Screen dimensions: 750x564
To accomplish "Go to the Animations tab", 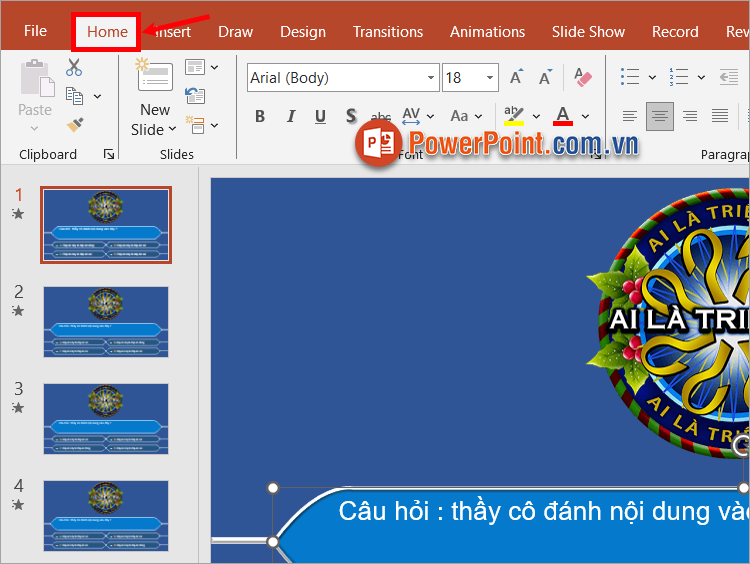I will (x=487, y=32).
